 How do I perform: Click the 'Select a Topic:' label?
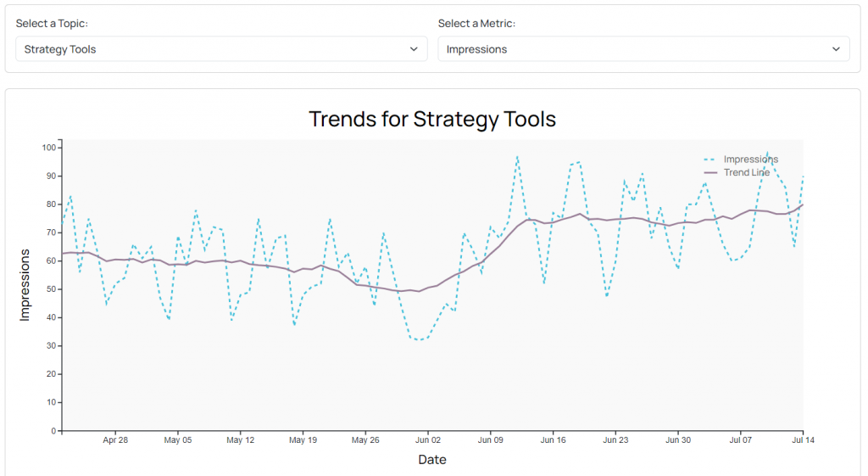pos(52,23)
